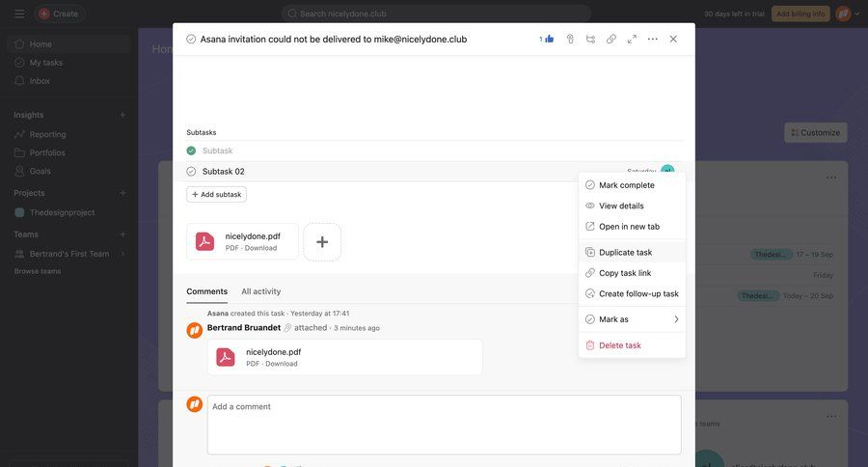Expand the Mark as submenu arrow
Image resolution: width=868 pixels, height=467 pixels.
(x=676, y=319)
